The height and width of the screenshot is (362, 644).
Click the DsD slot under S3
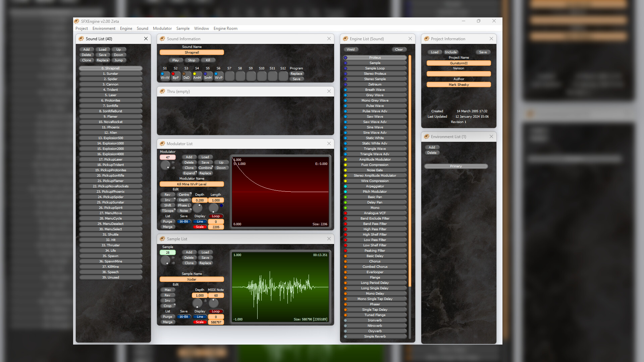[x=186, y=76]
